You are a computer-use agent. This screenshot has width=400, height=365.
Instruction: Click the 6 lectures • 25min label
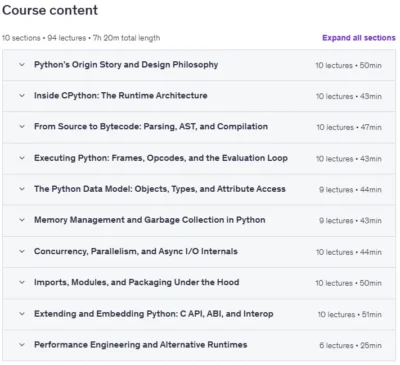pyautogui.click(x=350, y=345)
